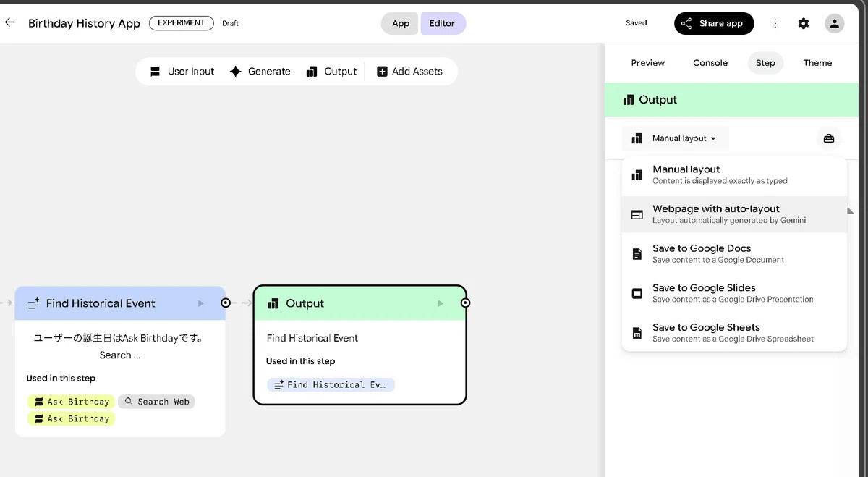Click the toolbox icon in Output panel
Screen dimensions: 868x477
click(829, 138)
